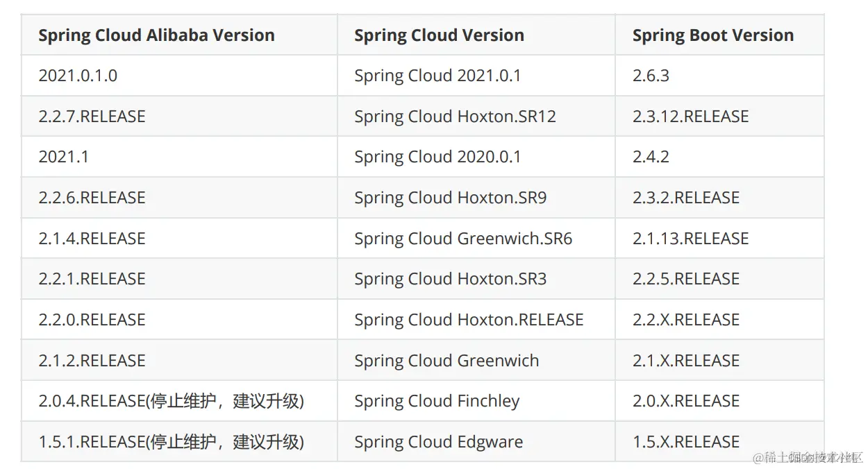
Task: Select the 2.3.2.RELEASE cell
Action: (719, 198)
